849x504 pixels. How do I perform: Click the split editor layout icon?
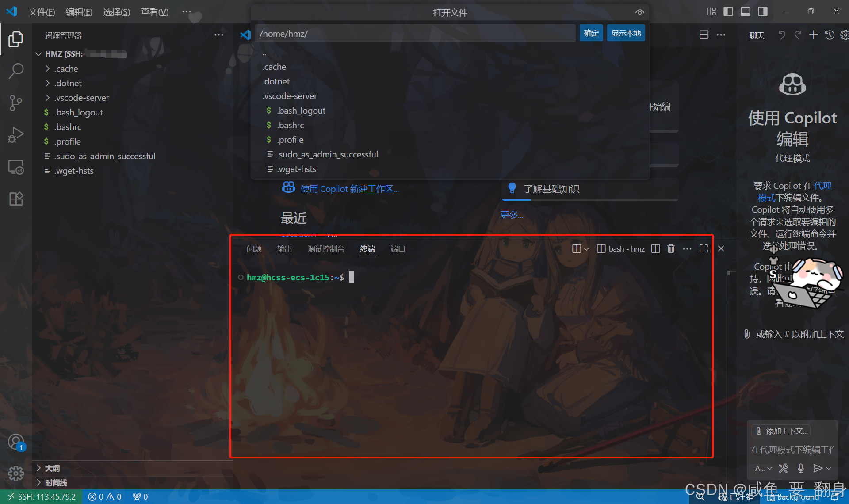coord(704,35)
